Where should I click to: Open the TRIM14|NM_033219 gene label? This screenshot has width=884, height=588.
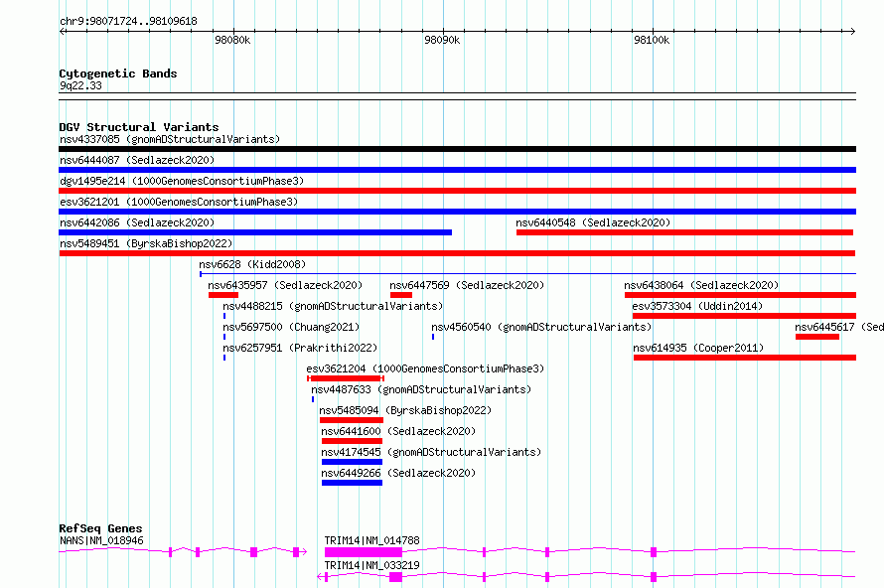pos(372,565)
